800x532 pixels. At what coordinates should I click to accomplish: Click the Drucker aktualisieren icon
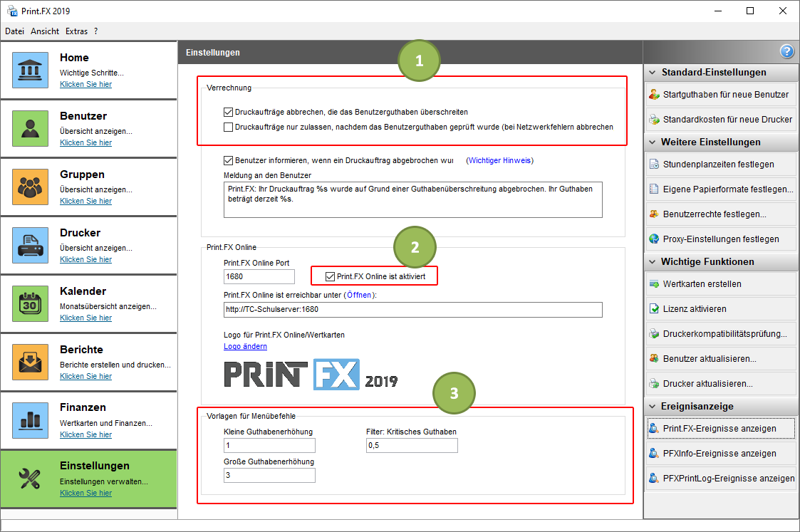(x=654, y=384)
